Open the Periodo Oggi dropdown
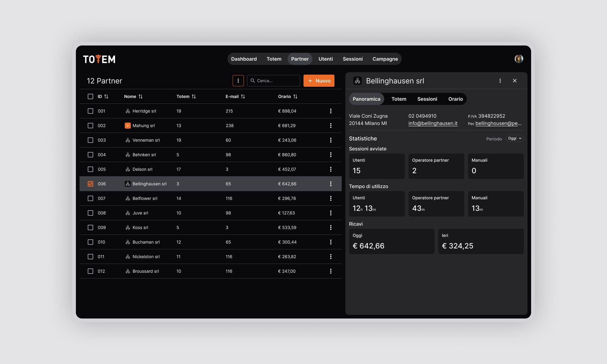The height and width of the screenshot is (364, 607). tap(515, 138)
